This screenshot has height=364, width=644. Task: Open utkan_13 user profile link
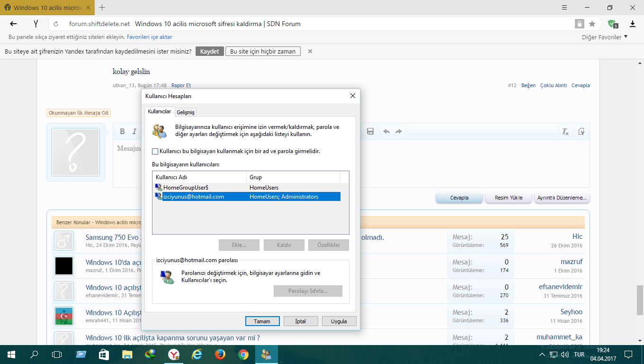(124, 86)
